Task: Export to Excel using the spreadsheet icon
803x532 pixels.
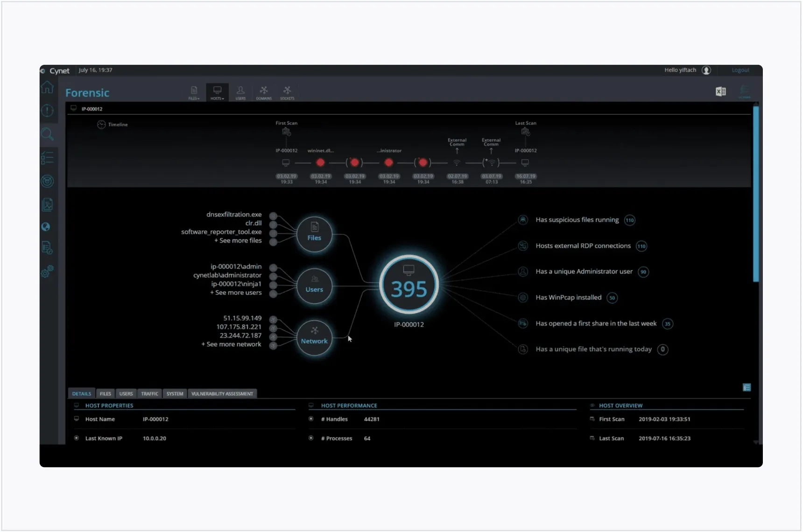Action: point(720,91)
